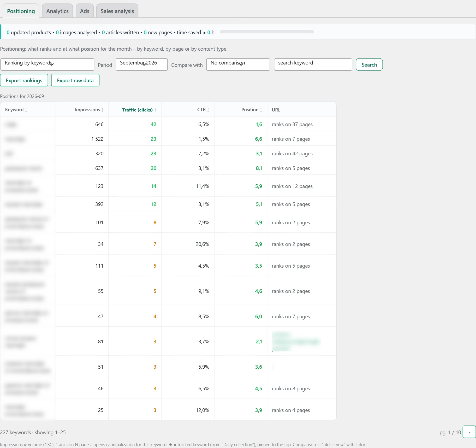Go to next page arrow button

pyautogui.click(x=469, y=432)
